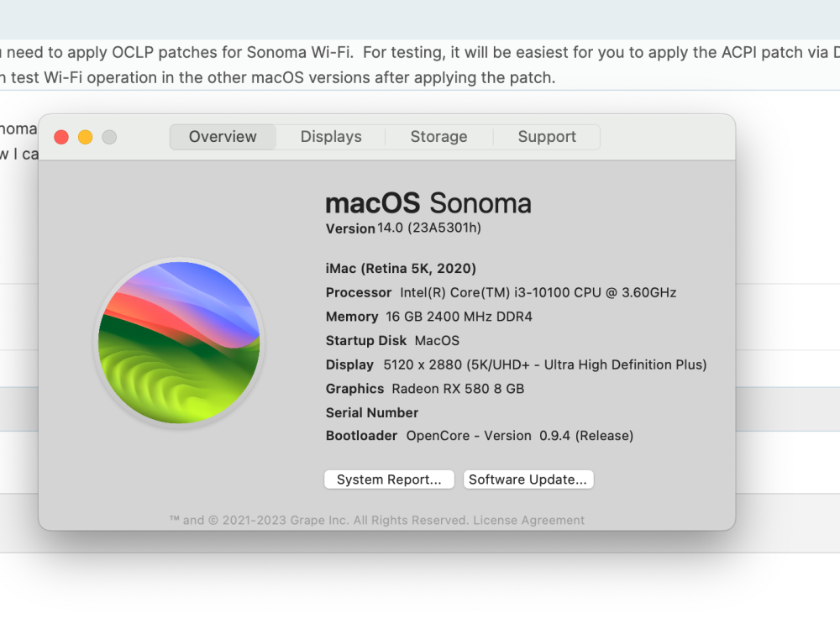The width and height of the screenshot is (840, 629).
Task: Click the Processor value 'i3-10100 CPU @ 3.60GHz'
Action: [x=596, y=292]
